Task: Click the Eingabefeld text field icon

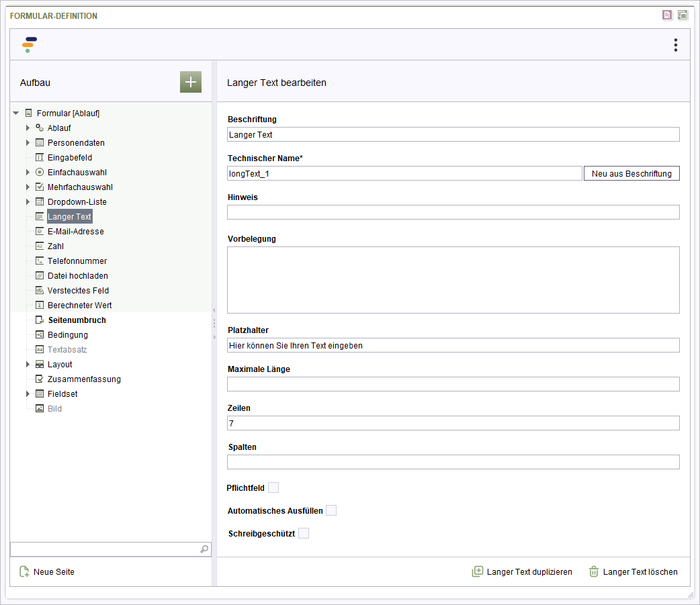Action: coord(40,157)
